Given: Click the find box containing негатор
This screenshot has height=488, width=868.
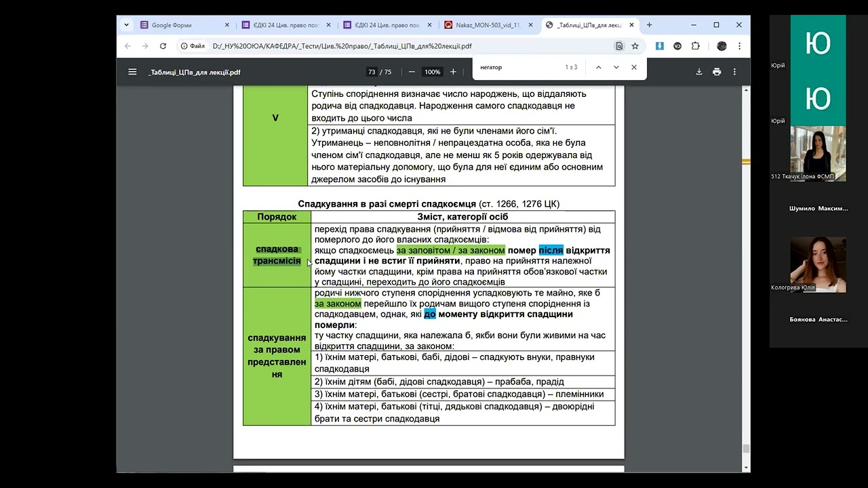Looking at the screenshot, I should 519,67.
